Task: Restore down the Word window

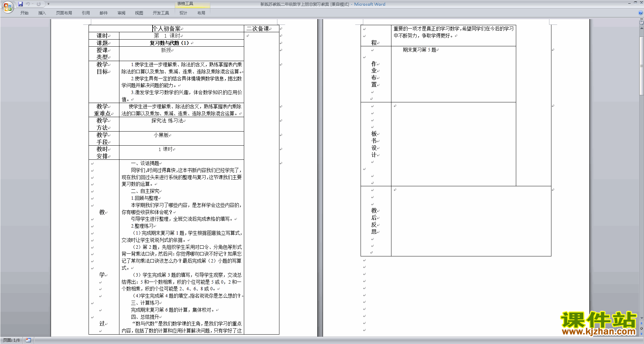Action: 635,3
